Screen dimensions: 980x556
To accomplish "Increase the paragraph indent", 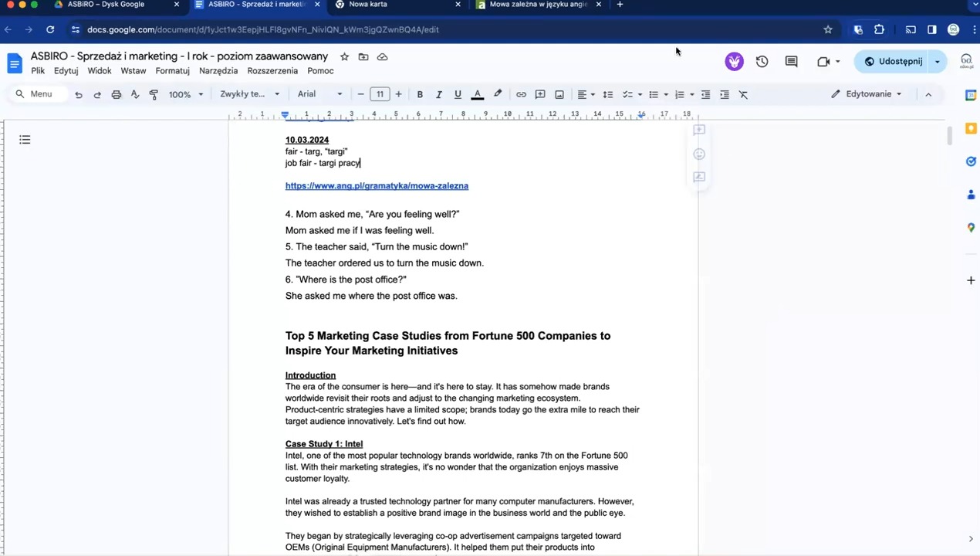I will pyautogui.click(x=725, y=94).
